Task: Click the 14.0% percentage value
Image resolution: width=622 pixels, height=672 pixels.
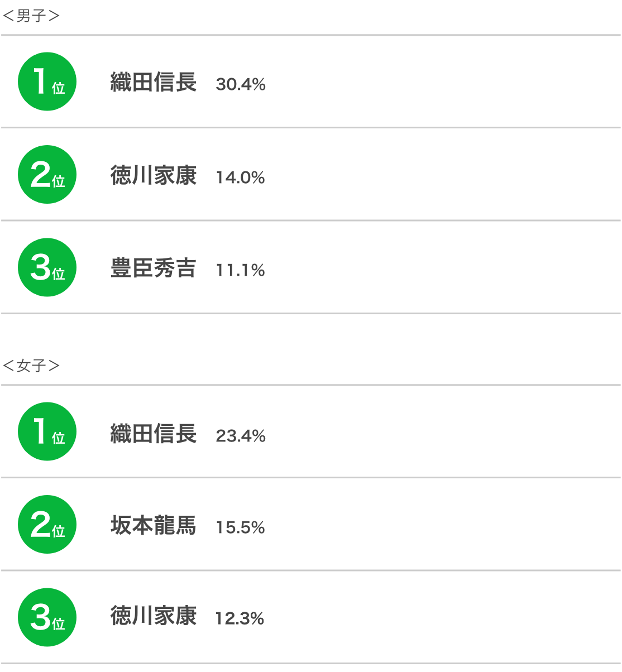Action: click(x=240, y=177)
